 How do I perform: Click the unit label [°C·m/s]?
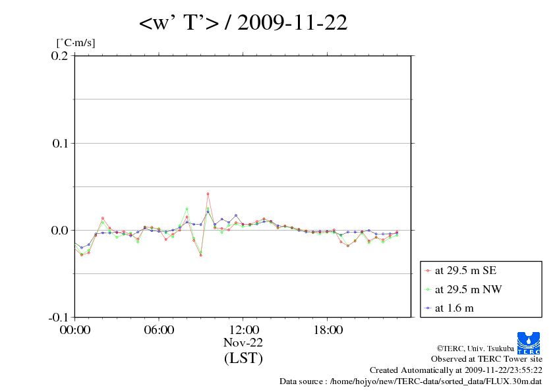[x=76, y=43]
